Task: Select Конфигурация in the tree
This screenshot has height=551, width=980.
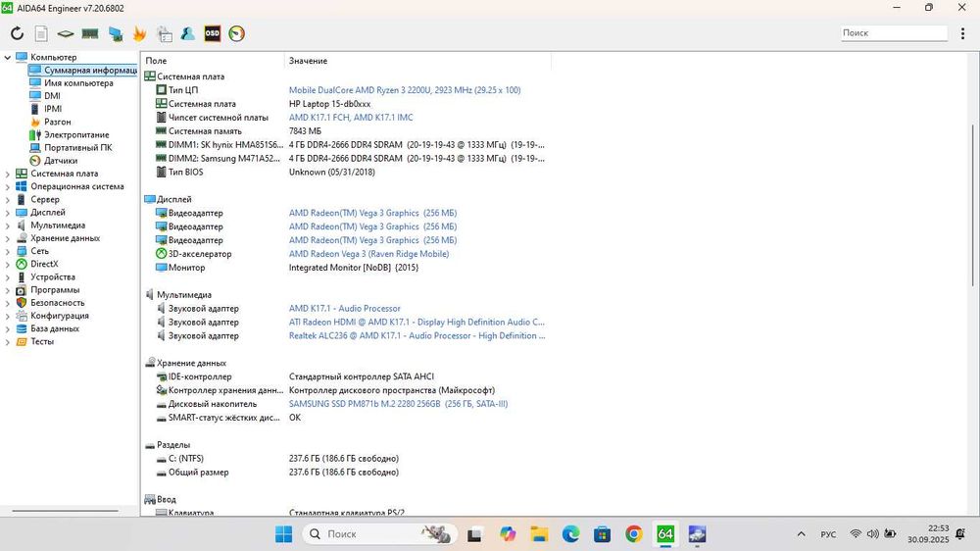Action: [x=60, y=316]
